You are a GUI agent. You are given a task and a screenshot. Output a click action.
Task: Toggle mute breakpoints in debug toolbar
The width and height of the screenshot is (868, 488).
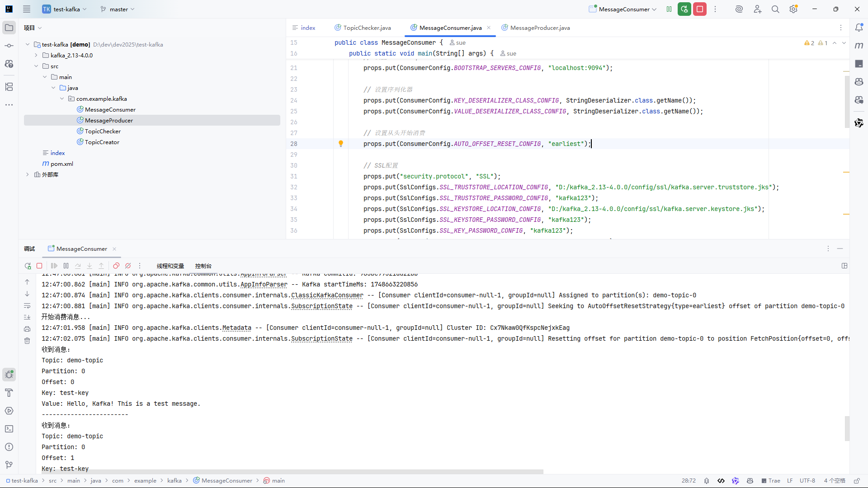(128, 266)
